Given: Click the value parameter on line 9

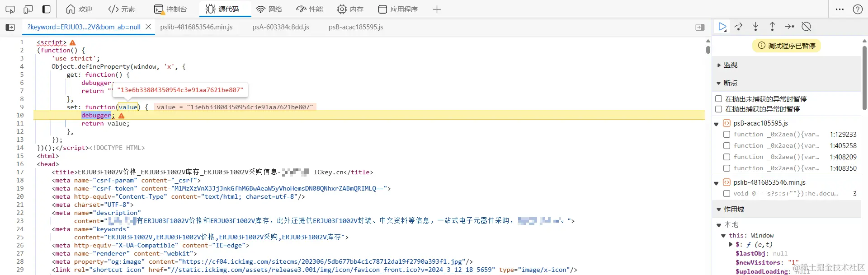Looking at the screenshot, I should (128, 107).
